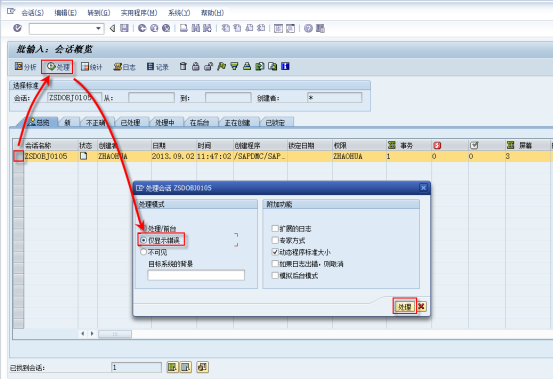This screenshot has width=554, height=379.
Task: Open the 转到(G) menu
Action: (99, 13)
